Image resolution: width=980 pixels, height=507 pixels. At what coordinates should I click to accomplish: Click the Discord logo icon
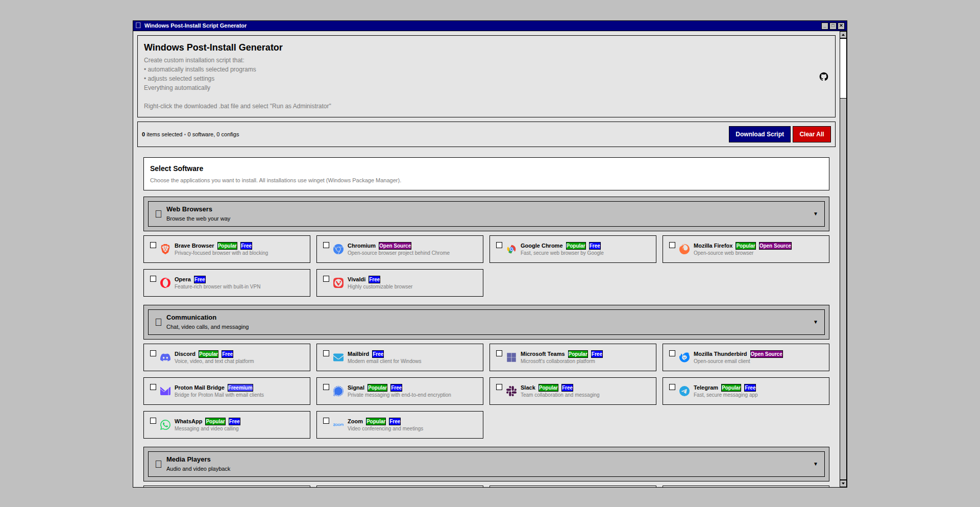165,357
